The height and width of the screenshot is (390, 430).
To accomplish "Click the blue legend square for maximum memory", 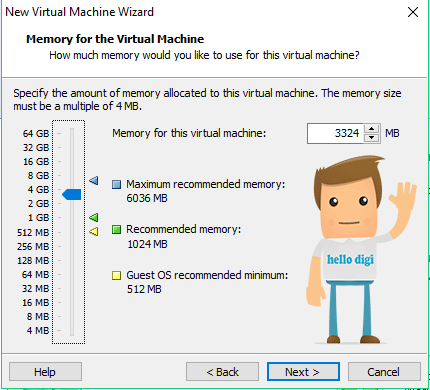I will click(x=116, y=184).
